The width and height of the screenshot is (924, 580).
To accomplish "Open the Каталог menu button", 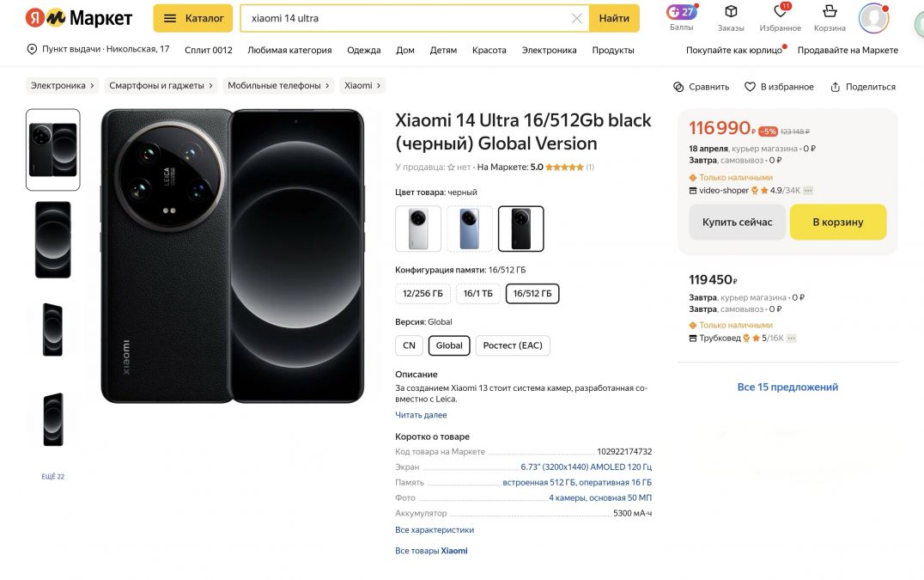I will [193, 18].
